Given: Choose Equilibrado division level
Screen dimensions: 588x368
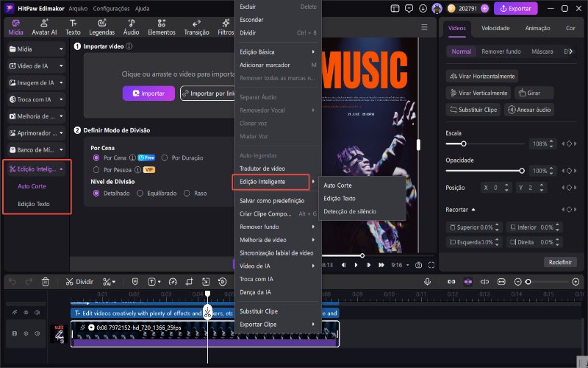Looking at the screenshot, I should (140, 194).
